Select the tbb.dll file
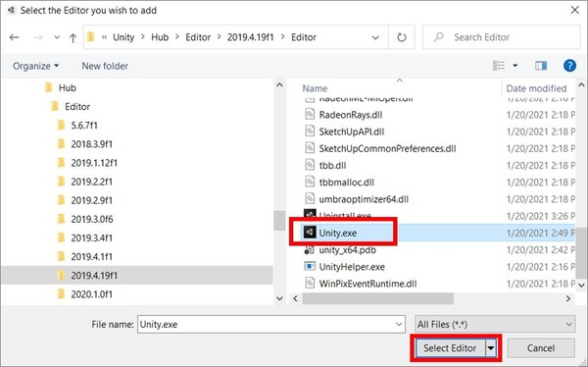The image size is (588, 367). (x=332, y=166)
